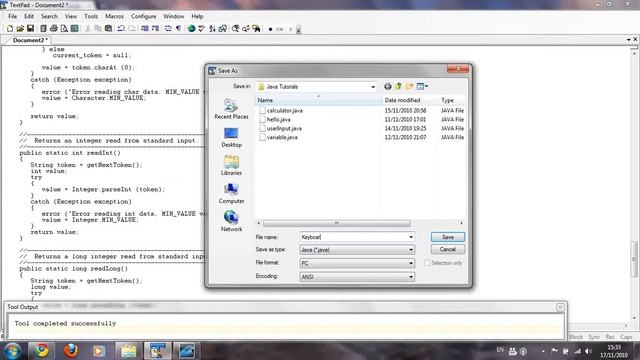Open the Configure menu
640x360 pixels.
(x=144, y=16)
